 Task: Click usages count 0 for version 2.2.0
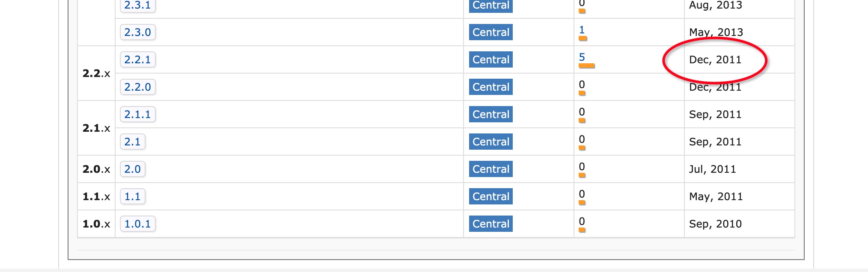pos(582,85)
